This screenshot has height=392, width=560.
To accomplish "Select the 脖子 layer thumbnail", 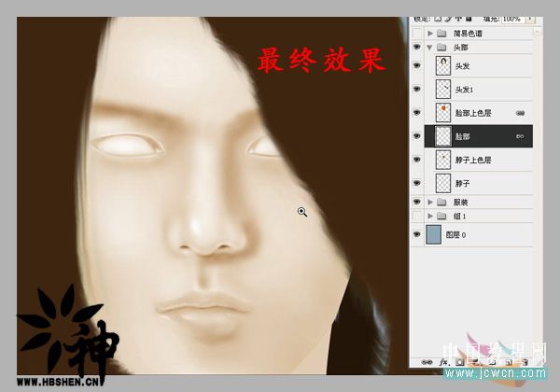I will [x=443, y=183].
